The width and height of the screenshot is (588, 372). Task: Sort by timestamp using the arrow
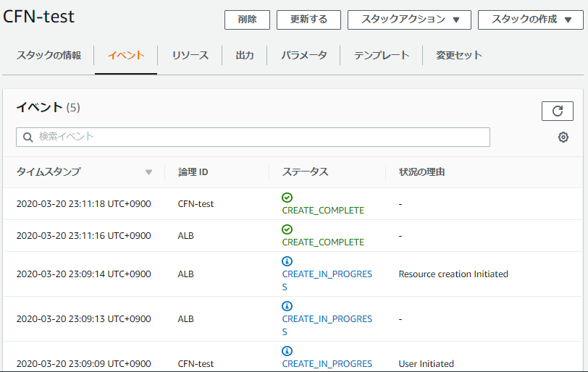(149, 172)
